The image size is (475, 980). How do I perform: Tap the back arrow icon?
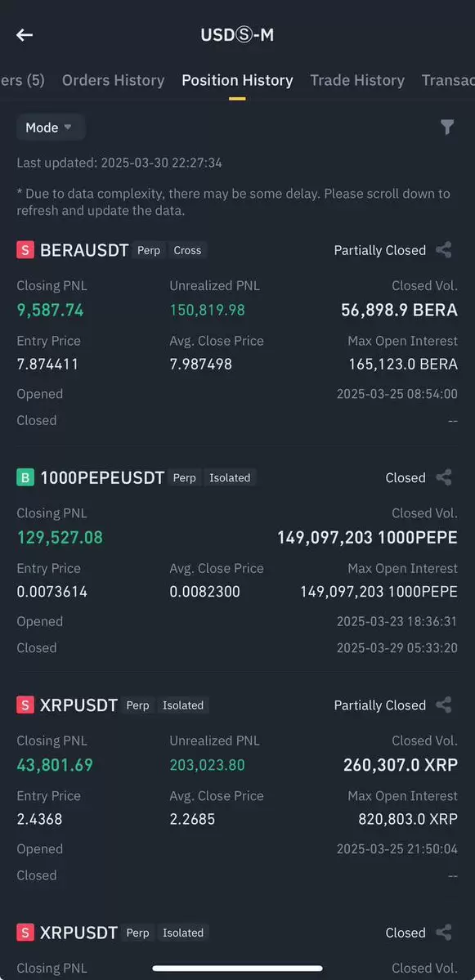pyautogui.click(x=25, y=35)
